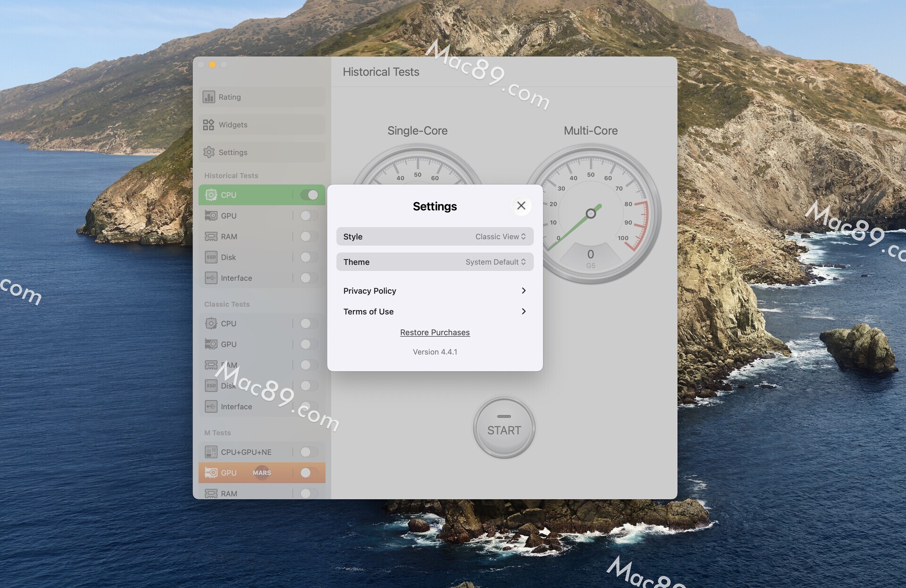Open the Theme System Default dropdown
Viewport: 906px width, 588px height.
point(495,262)
